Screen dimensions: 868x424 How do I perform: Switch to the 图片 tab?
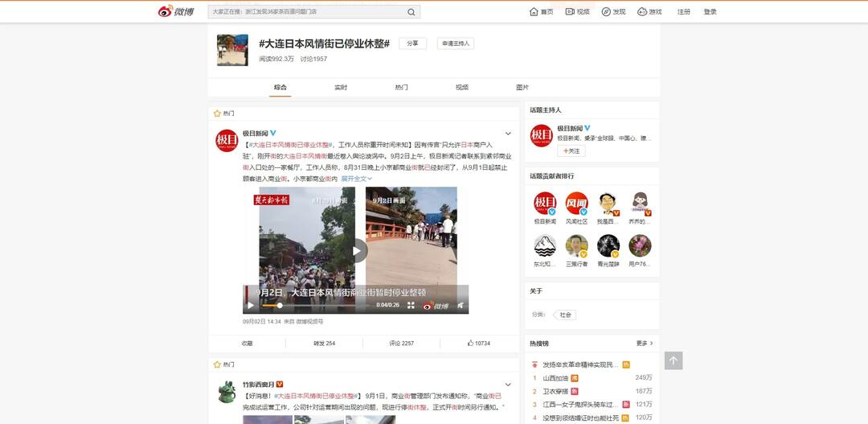[522, 87]
